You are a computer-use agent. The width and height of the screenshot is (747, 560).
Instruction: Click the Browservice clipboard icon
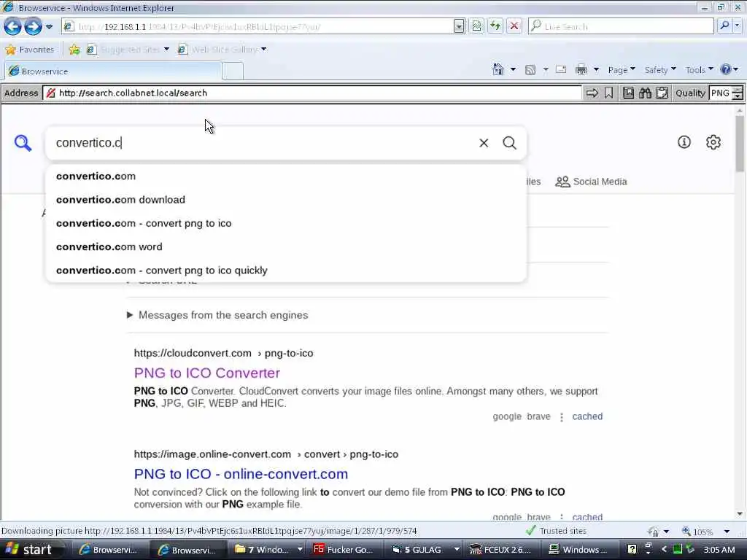click(x=662, y=93)
